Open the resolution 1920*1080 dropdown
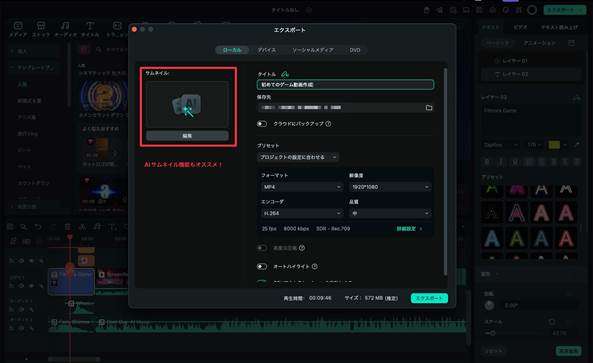 pyautogui.click(x=390, y=187)
